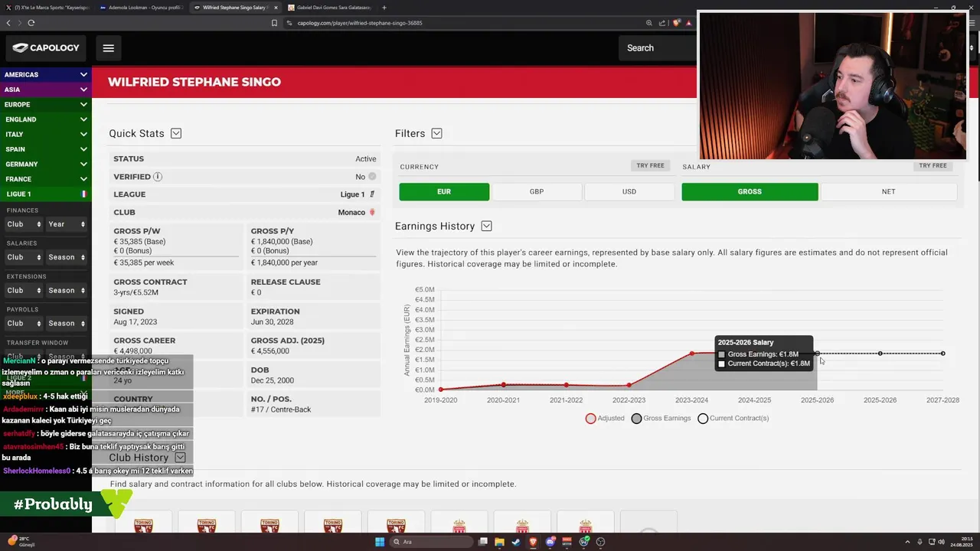Image resolution: width=980 pixels, height=551 pixels.
Task: Open Payrolls Season dropdown
Action: 67,324
